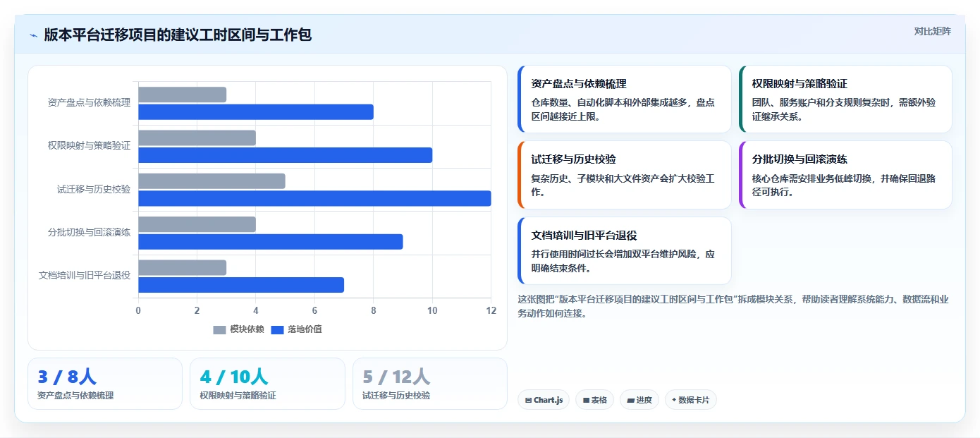Click the gray bar for 试迁移与历史校验
980x438 pixels.
coord(212,181)
